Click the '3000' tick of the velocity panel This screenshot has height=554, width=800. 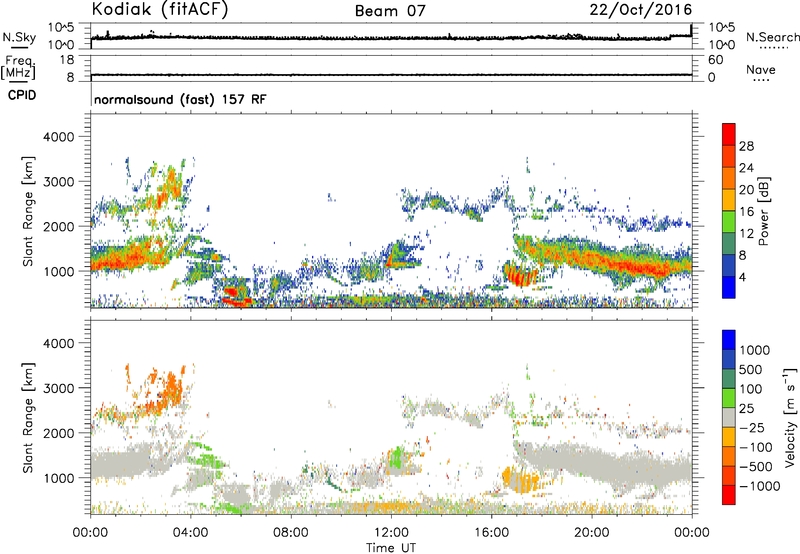click(59, 388)
